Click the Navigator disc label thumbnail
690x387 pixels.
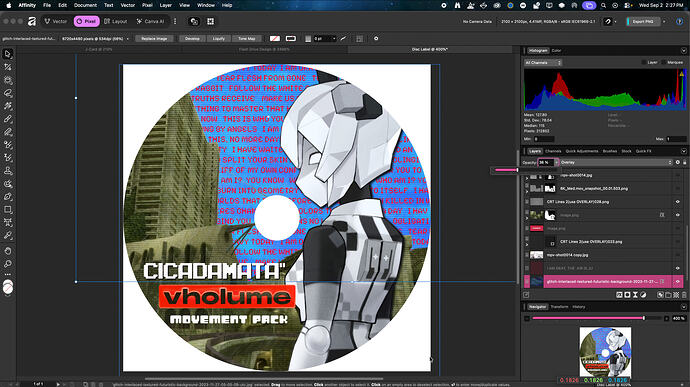(605, 352)
